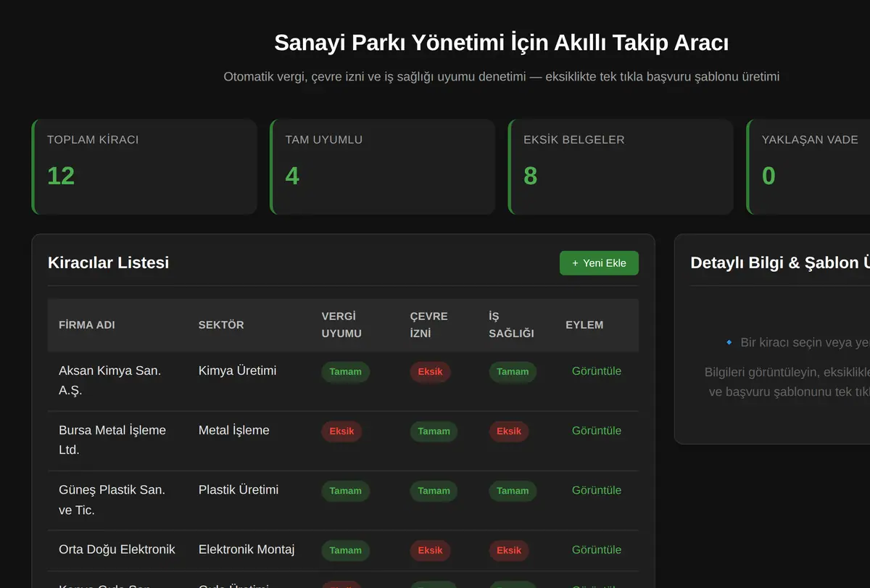The image size is (870, 588).
Task: Click the main page title
Action: 502,43
